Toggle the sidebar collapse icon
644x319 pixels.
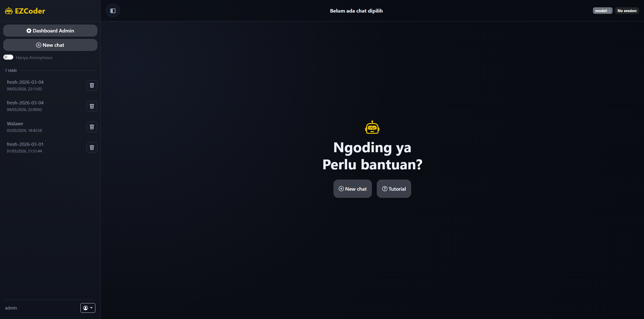113,11
